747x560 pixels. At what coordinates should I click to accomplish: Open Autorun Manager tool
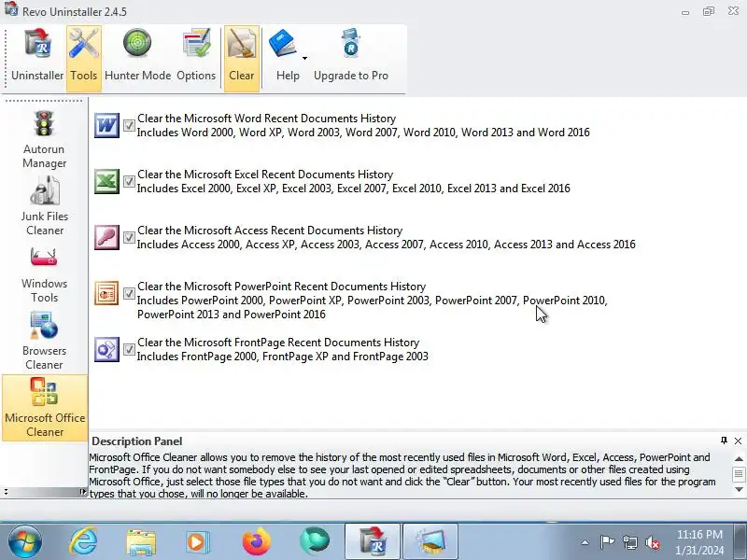pos(44,139)
